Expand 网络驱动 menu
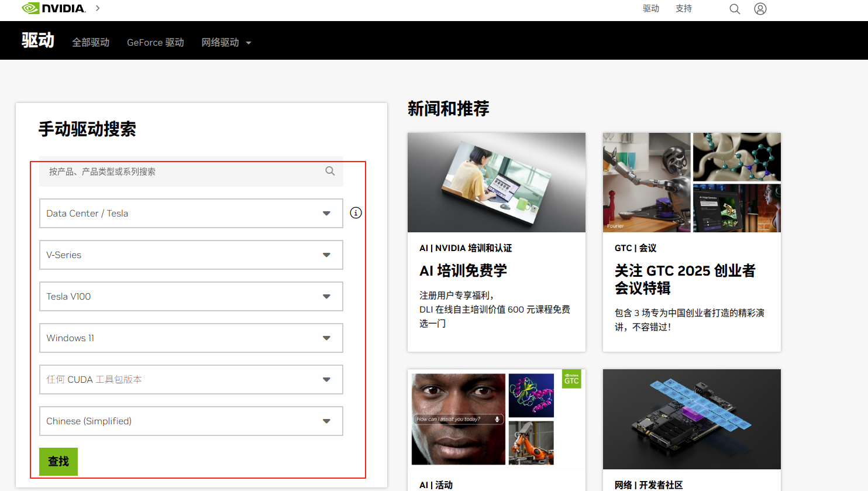Image resolution: width=868 pixels, height=491 pixels. [226, 42]
